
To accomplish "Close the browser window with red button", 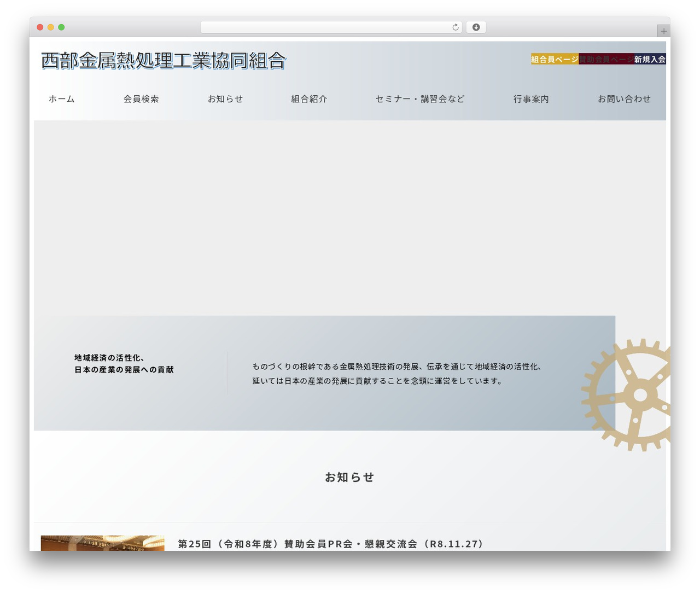I will click(x=40, y=27).
